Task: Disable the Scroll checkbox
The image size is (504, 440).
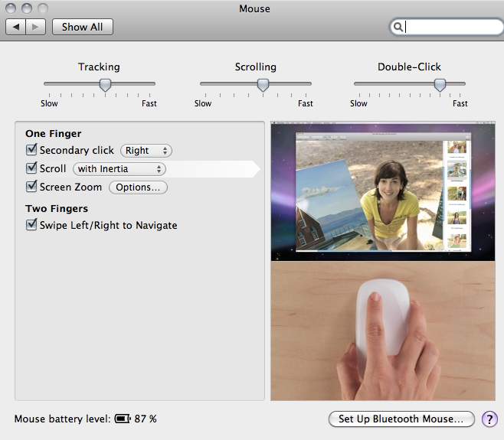Action: [x=31, y=168]
